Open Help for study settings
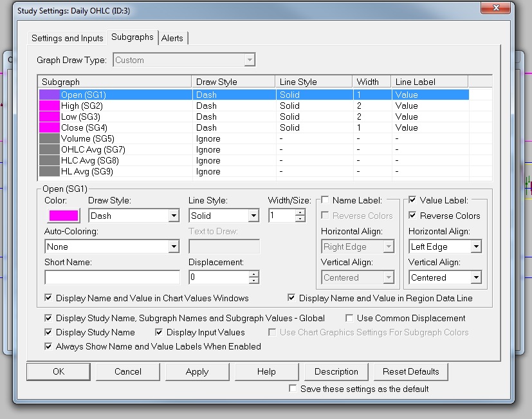 267,371
